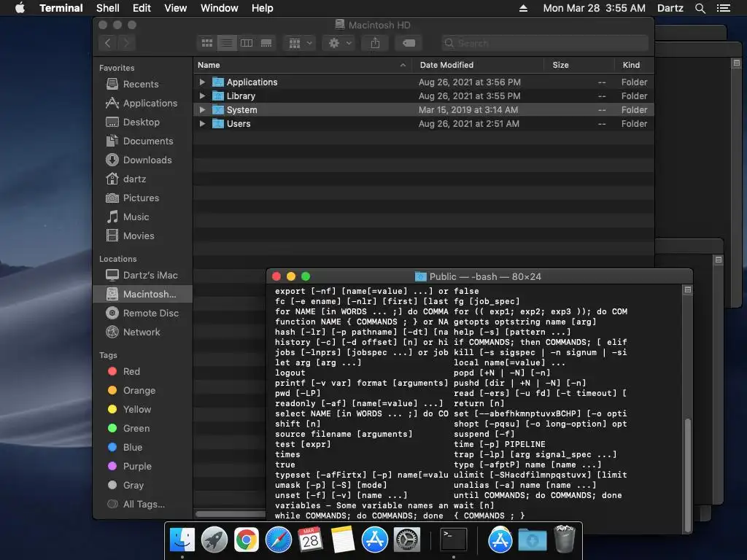Switch Finder to column view
This screenshot has height=560, width=747.
click(x=247, y=43)
